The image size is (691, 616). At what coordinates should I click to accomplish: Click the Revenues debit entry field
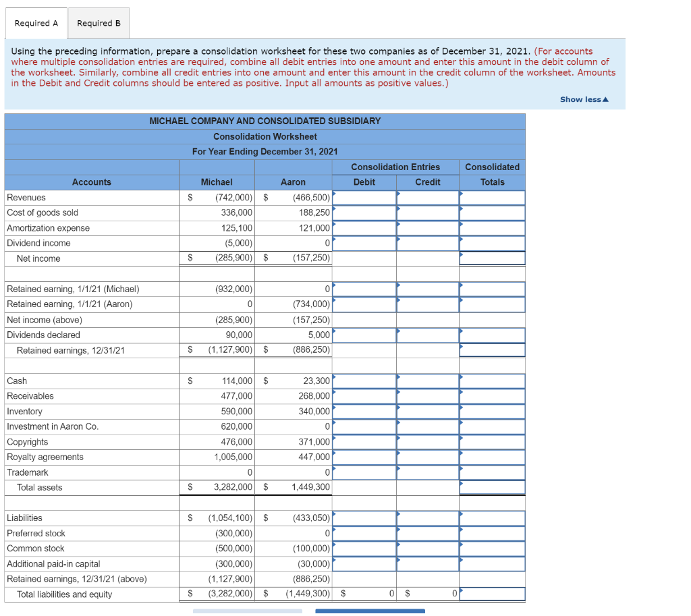(364, 198)
